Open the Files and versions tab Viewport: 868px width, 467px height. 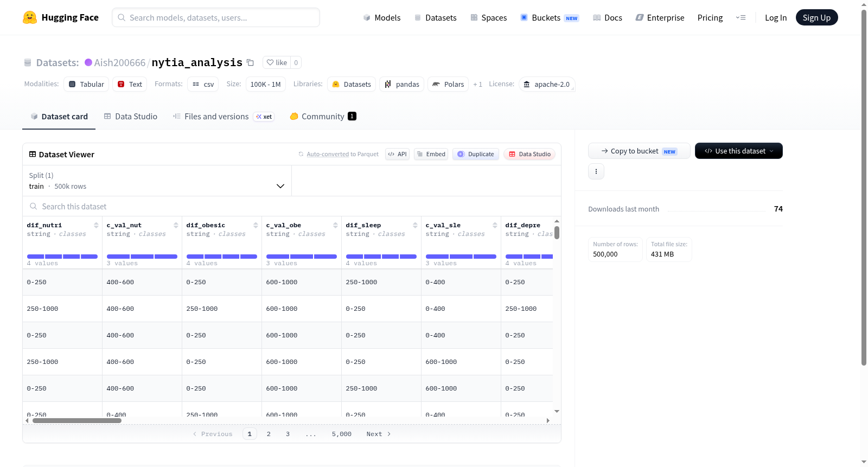pos(224,117)
